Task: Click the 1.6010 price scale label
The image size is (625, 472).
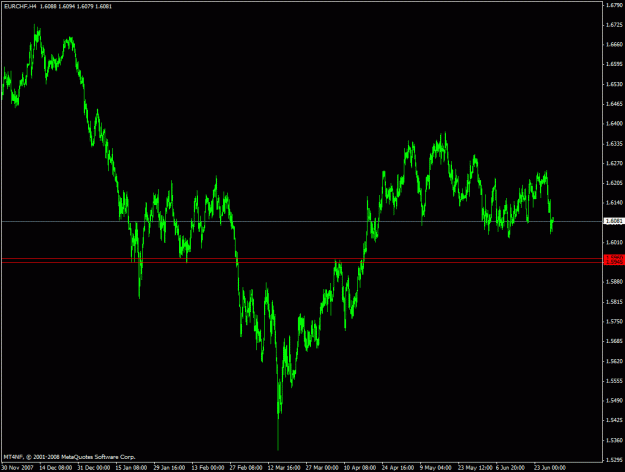Action: tap(614, 242)
